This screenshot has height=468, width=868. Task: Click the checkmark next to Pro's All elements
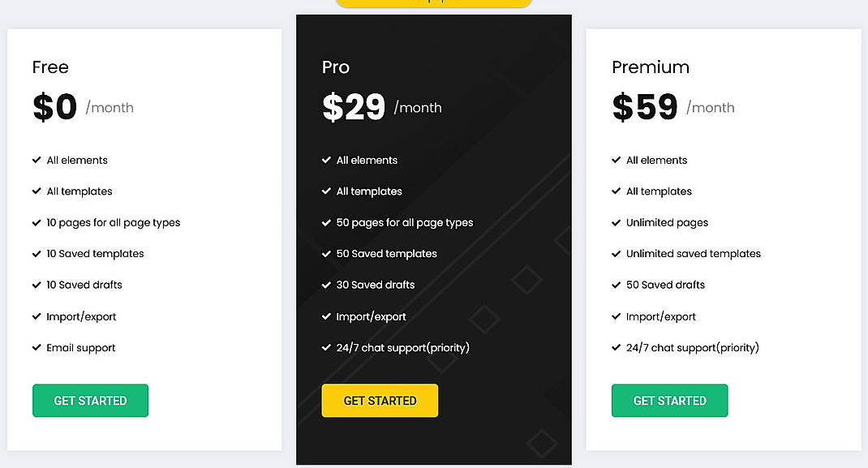(327, 160)
